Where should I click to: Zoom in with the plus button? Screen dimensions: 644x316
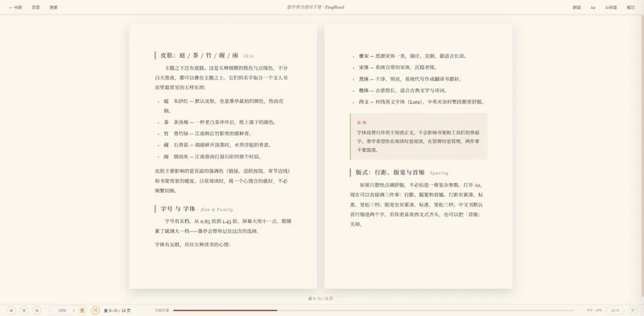pyautogui.click(x=73, y=310)
